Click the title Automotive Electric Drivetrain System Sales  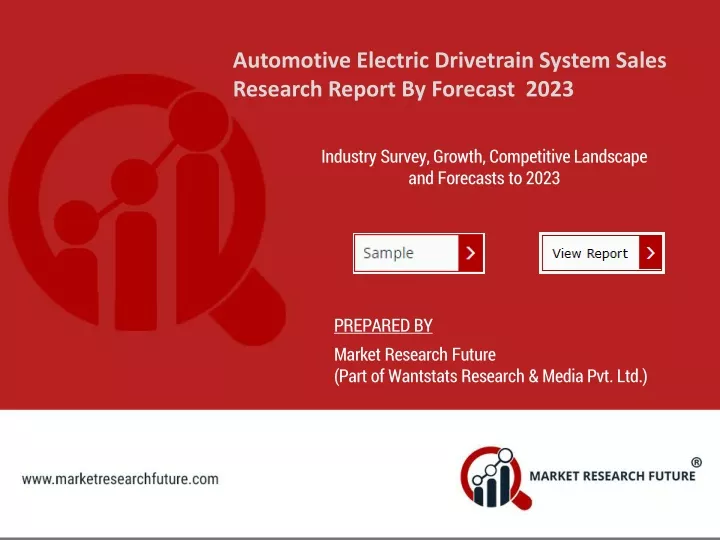(449, 60)
